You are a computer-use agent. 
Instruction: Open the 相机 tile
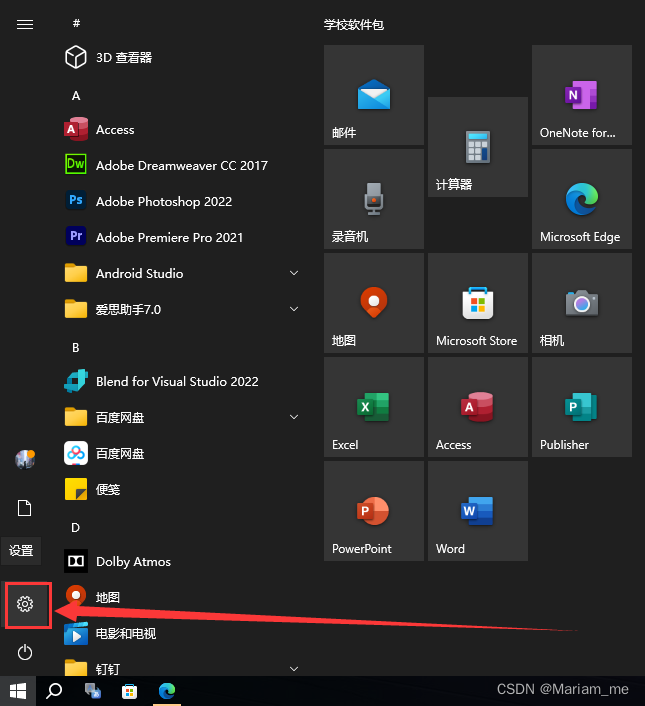point(582,303)
